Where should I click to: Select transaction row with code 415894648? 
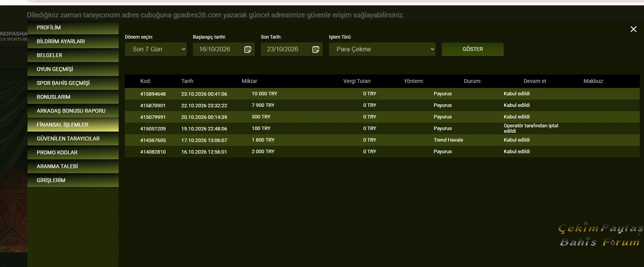[382, 94]
